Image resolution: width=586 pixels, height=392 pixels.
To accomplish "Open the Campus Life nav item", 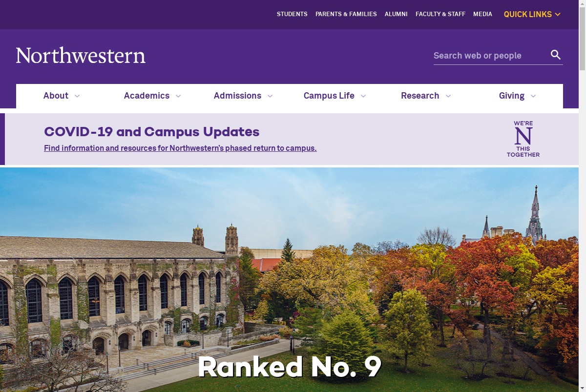I will tap(329, 96).
